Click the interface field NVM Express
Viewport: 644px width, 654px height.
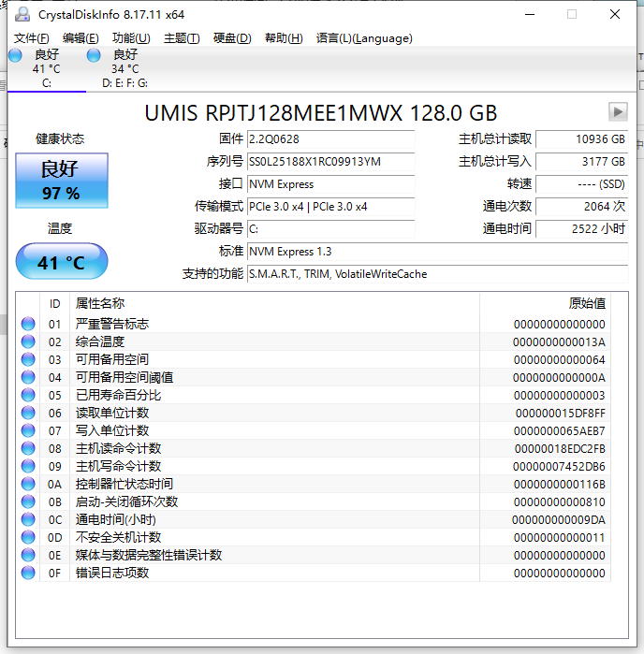click(x=331, y=184)
